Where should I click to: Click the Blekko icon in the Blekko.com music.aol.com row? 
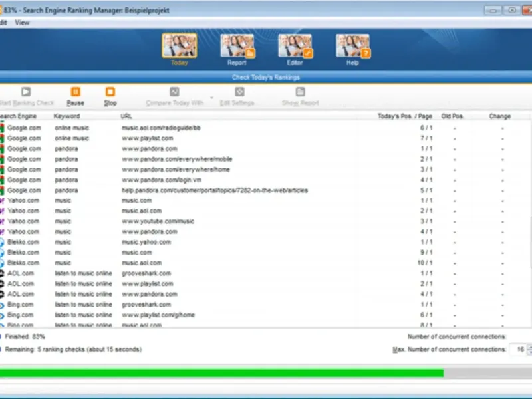[2, 263]
